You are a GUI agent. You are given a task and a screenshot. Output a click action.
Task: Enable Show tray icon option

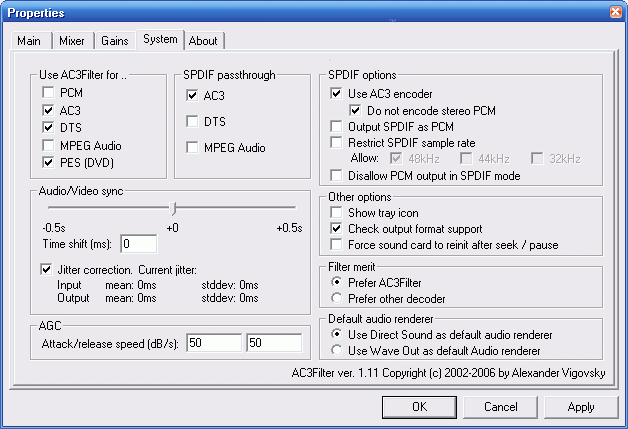point(337,213)
